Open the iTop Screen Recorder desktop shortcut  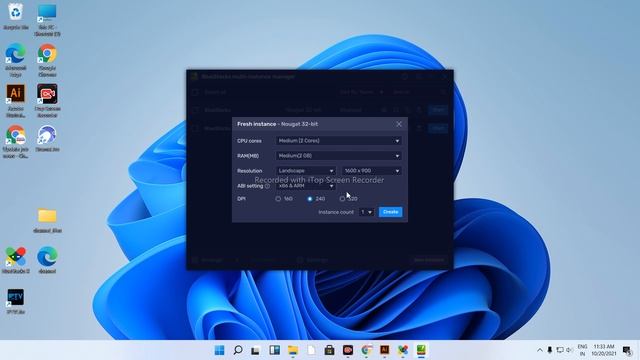pos(47,100)
